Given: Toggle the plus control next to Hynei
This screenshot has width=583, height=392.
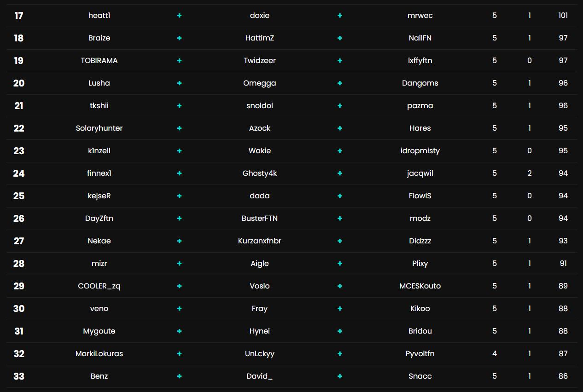Looking at the screenshot, I should [x=340, y=331].
